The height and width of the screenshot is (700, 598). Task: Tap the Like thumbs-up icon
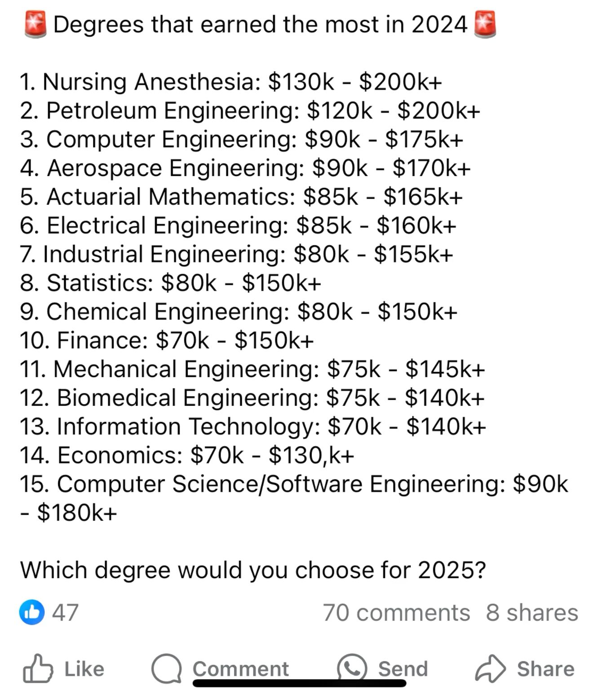tap(38, 668)
